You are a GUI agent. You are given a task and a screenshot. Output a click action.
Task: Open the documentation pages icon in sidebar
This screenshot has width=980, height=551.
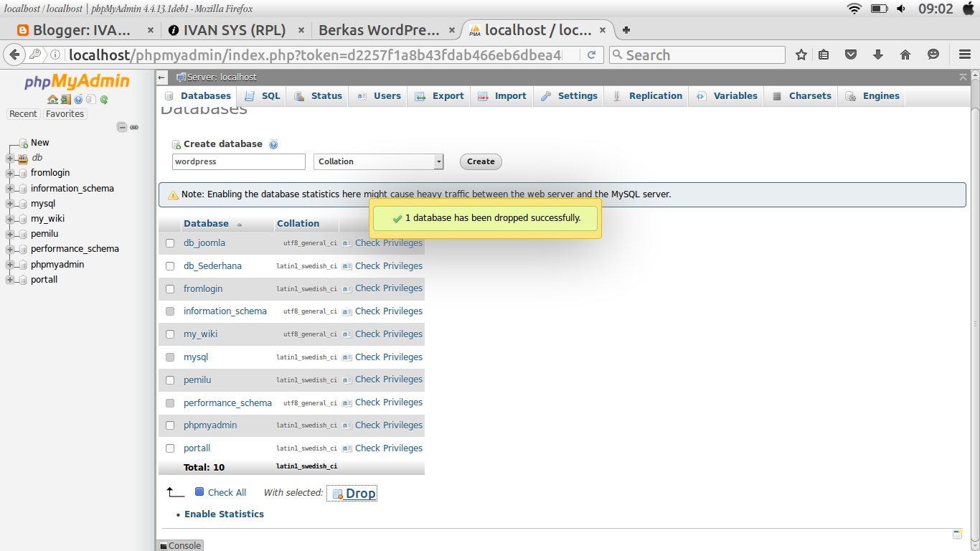(x=91, y=100)
